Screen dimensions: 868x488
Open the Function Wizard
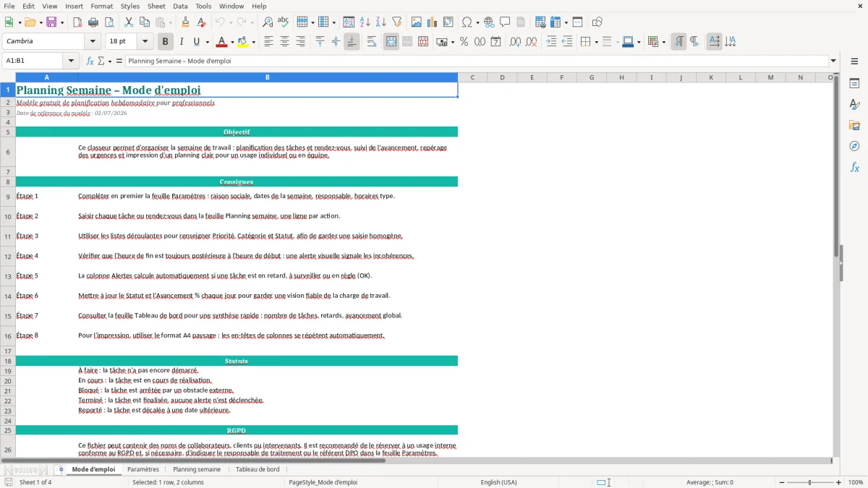[90, 61]
